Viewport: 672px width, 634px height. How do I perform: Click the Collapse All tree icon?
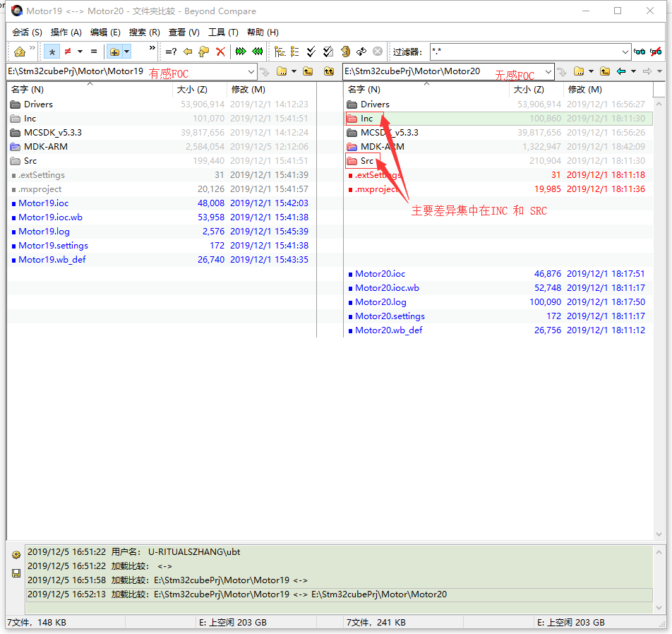295,52
